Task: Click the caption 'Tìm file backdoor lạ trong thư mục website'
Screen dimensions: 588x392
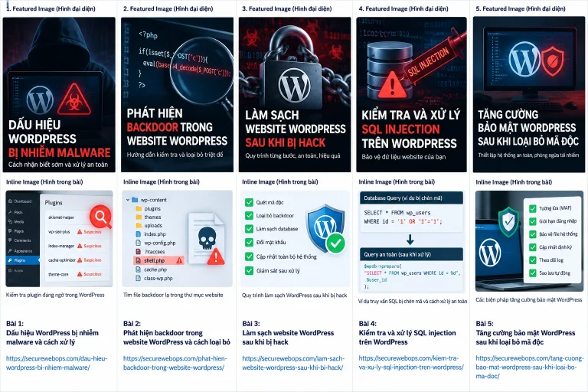Action: click(173, 295)
